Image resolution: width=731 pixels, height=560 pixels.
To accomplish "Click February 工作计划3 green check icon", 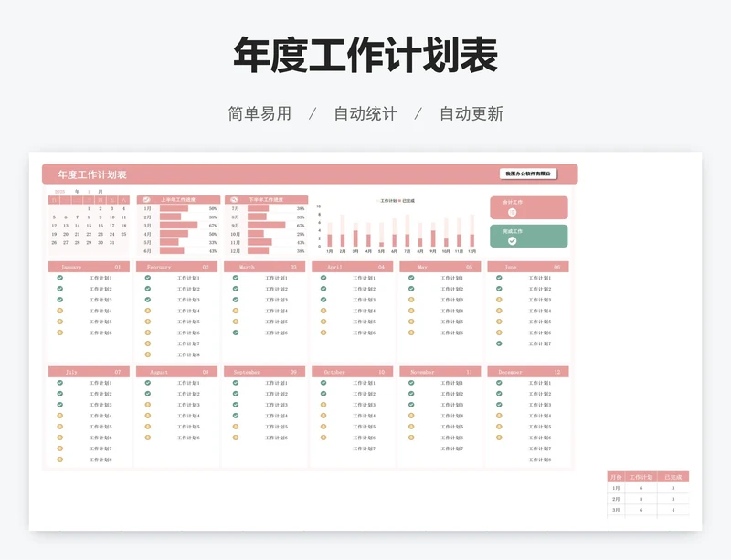I will [148, 300].
